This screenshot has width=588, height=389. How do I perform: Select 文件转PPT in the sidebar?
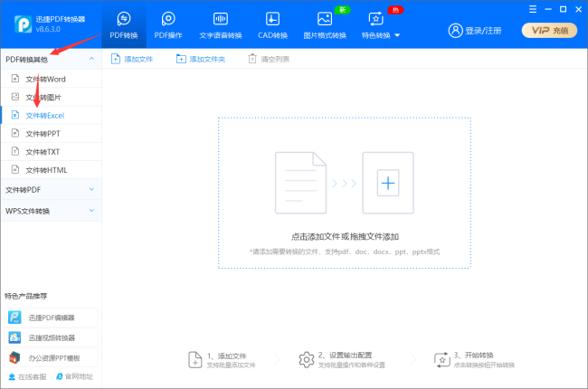[x=51, y=134]
